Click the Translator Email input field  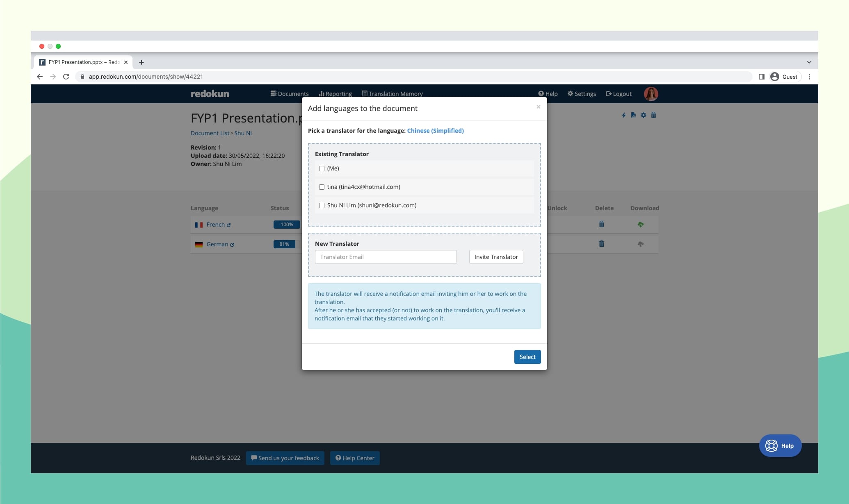[x=386, y=256]
